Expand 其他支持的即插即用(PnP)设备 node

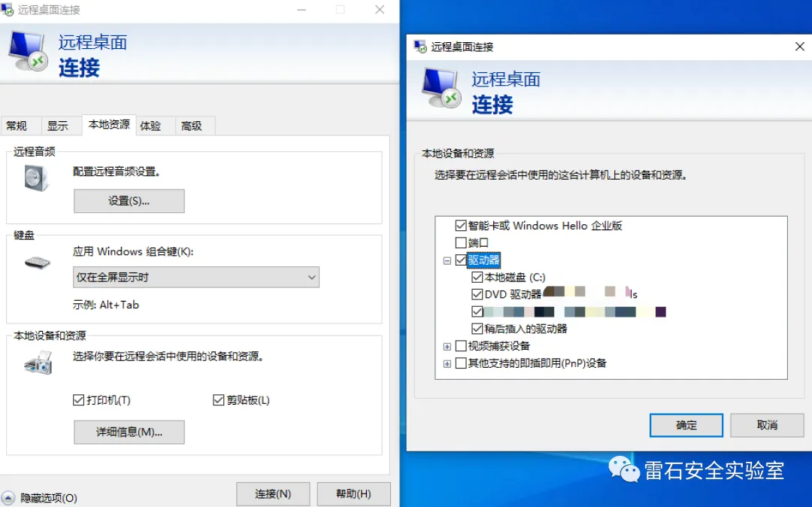447,364
